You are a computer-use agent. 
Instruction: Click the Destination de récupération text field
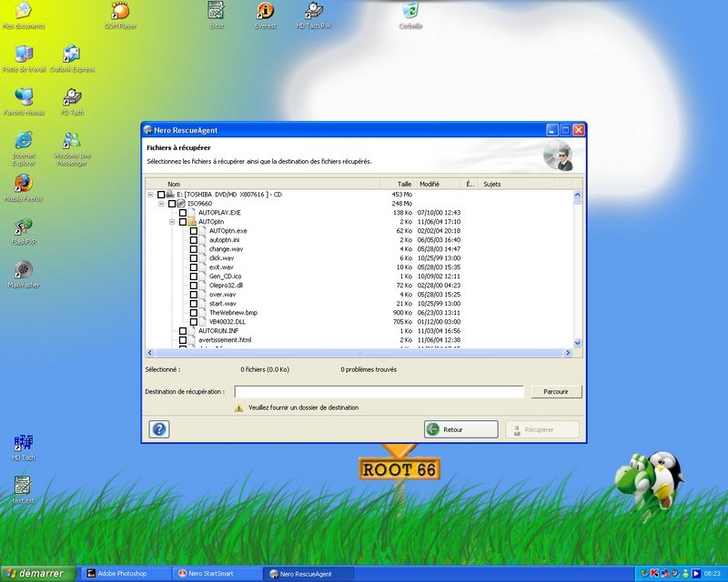[x=379, y=392]
